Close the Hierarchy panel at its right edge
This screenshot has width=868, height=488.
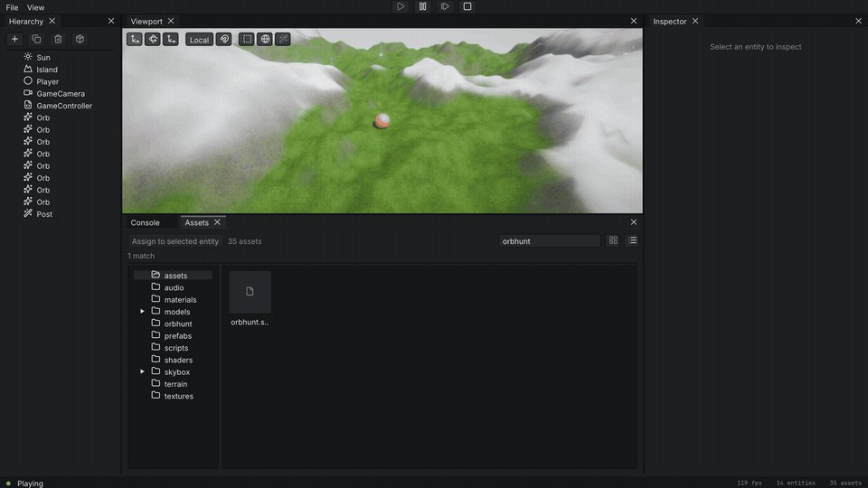click(x=110, y=21)
